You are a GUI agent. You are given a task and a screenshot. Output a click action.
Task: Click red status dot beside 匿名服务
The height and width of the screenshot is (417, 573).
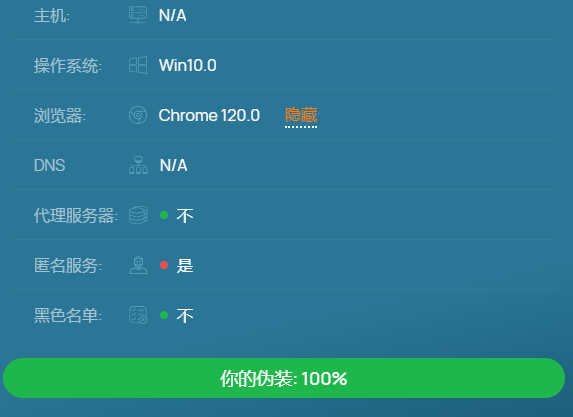164,265
